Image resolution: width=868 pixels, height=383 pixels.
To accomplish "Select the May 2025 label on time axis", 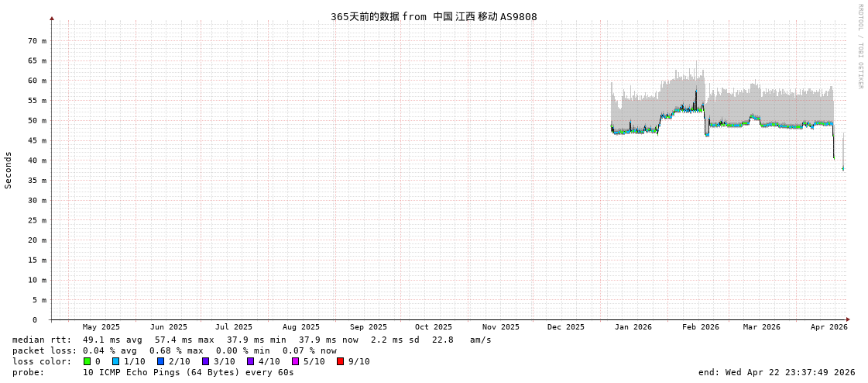I will [101, 327].
